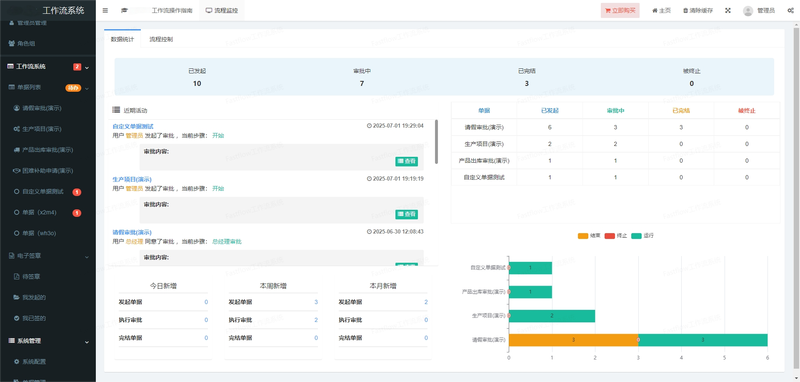
Task: Click the 待签章 document icon in sidebar
Action: [x=17, y=276]
